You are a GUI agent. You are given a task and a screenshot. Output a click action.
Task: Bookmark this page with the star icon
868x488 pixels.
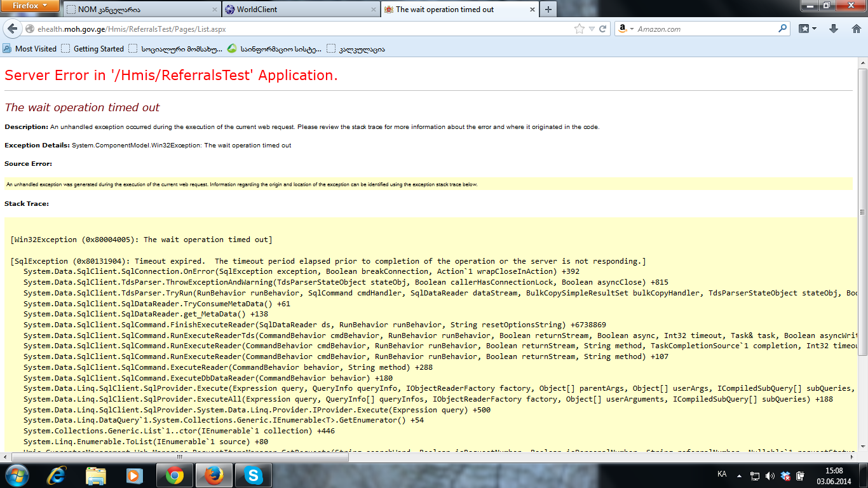coord(579,29)
